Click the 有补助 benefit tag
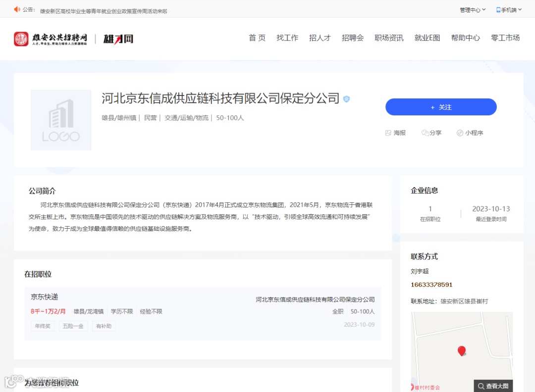This screenshot has width=535, height=392. click(104, 326)
